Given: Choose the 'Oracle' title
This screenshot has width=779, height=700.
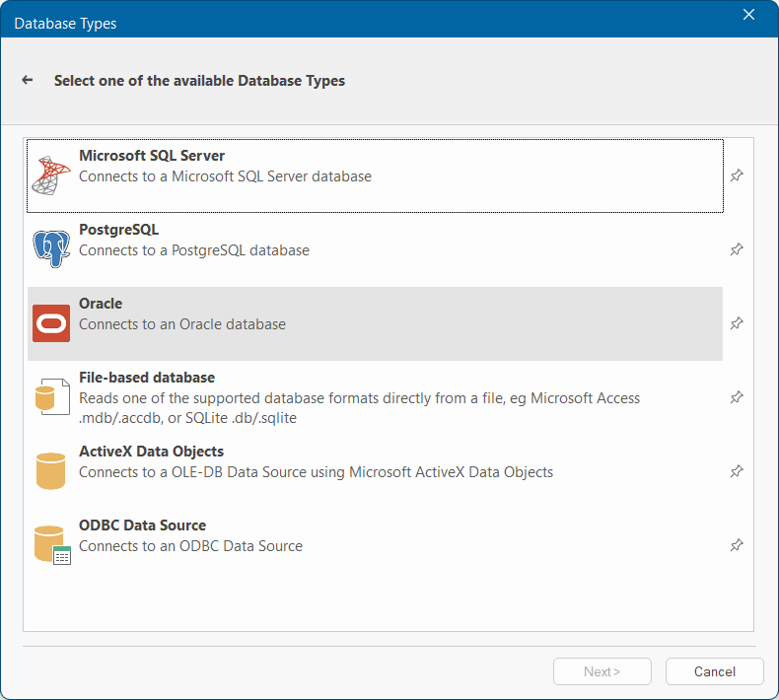Looking at the screenshot, I should (x=101, y=303).
